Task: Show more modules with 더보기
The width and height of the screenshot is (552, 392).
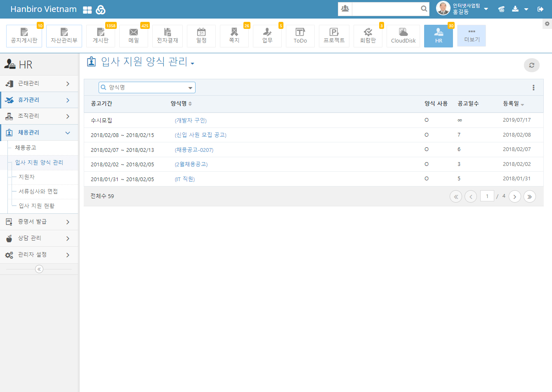Action: point(472,35)
